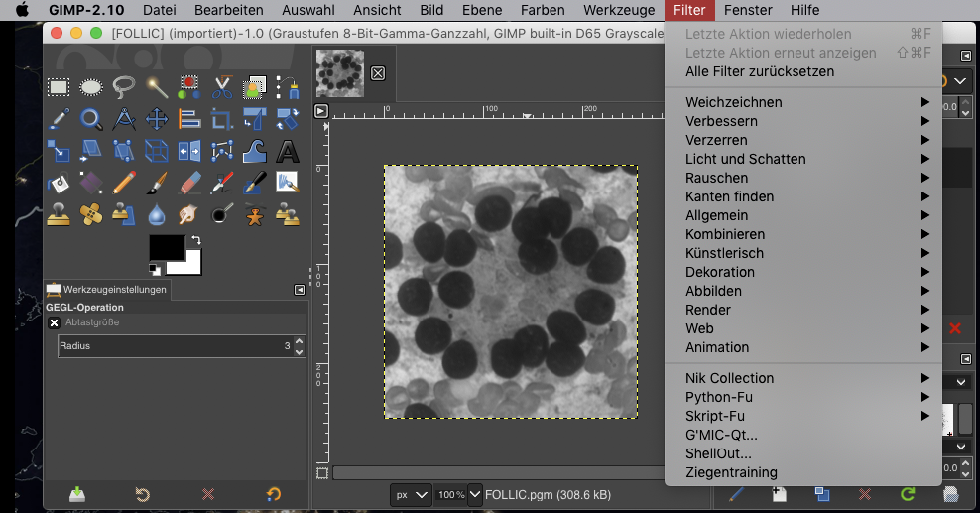
Task: Click the Radius input field
Action: 169,346
